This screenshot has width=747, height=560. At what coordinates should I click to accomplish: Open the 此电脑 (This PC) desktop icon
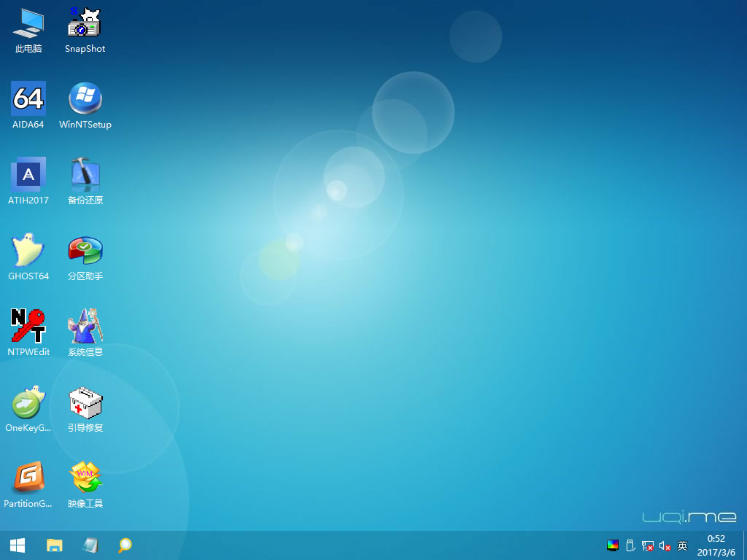pyautogui.click(x=28, y=31)
